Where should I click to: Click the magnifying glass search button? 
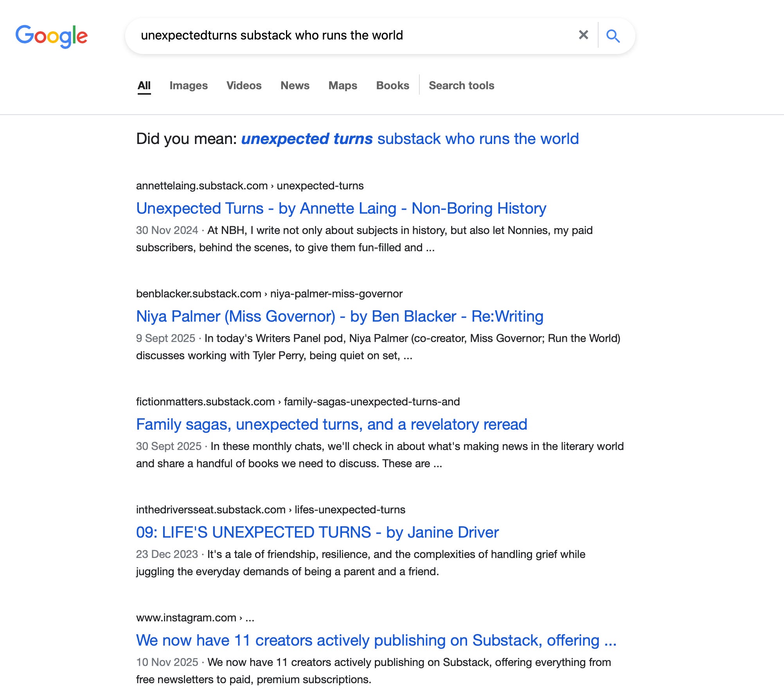613,36
